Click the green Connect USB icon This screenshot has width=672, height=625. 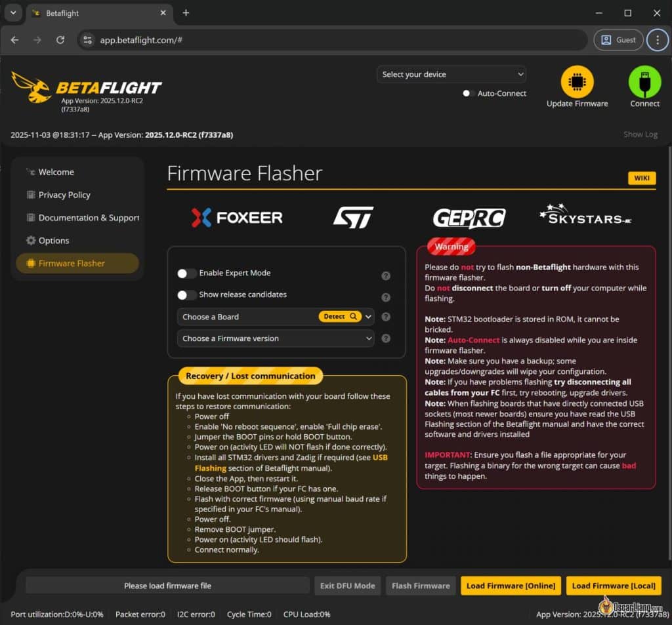(x=644, y=81)
